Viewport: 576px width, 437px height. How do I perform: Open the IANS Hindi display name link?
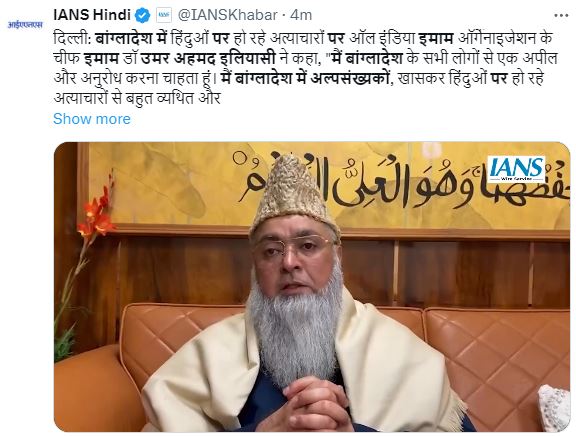click(x=92, y=15)
